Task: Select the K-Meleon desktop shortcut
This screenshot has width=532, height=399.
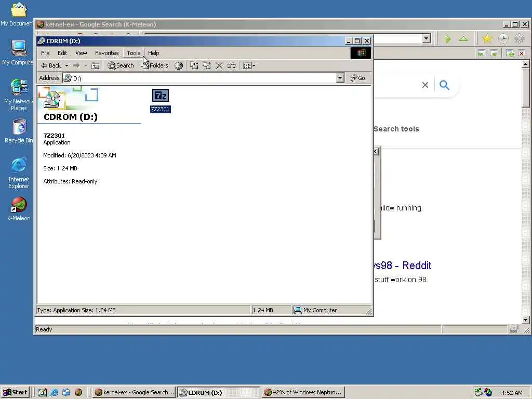Action: [19, 209]
